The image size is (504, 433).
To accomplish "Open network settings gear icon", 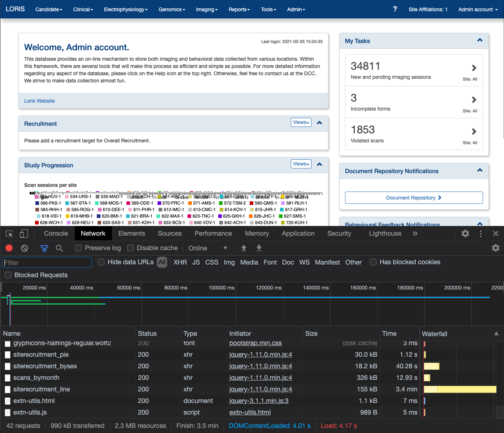I will click(496, 248).
